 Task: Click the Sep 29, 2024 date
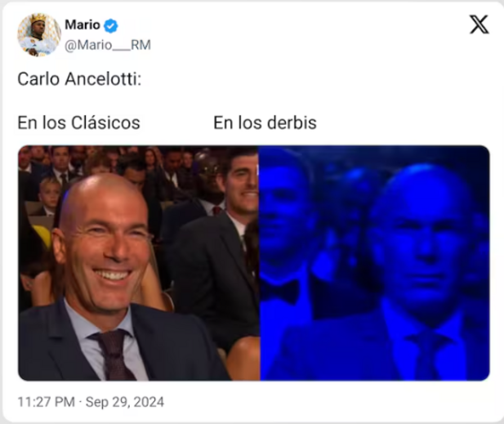[125, 402]
